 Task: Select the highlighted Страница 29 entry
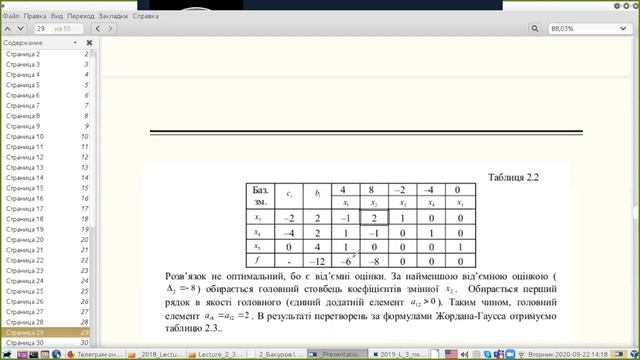point(46,332)
